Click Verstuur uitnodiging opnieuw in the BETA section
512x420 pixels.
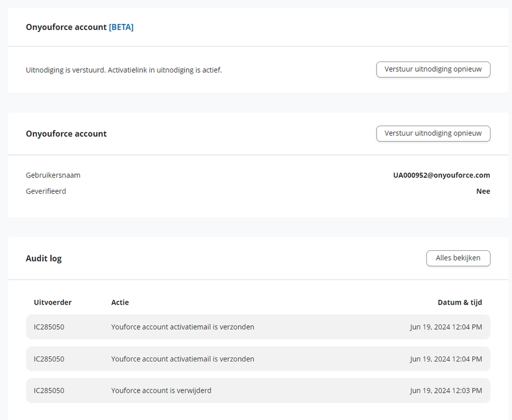(433, 69)
